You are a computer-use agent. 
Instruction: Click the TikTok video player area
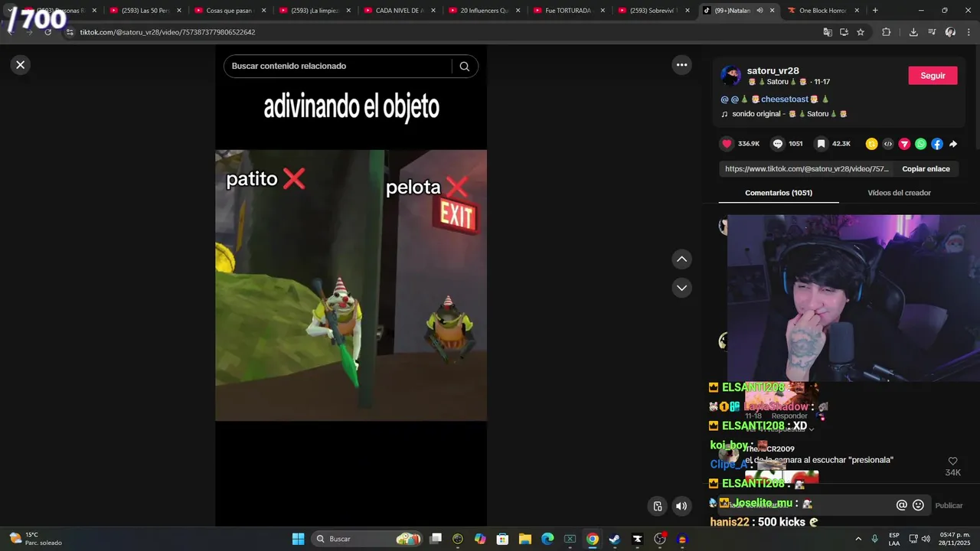[351, 285]
